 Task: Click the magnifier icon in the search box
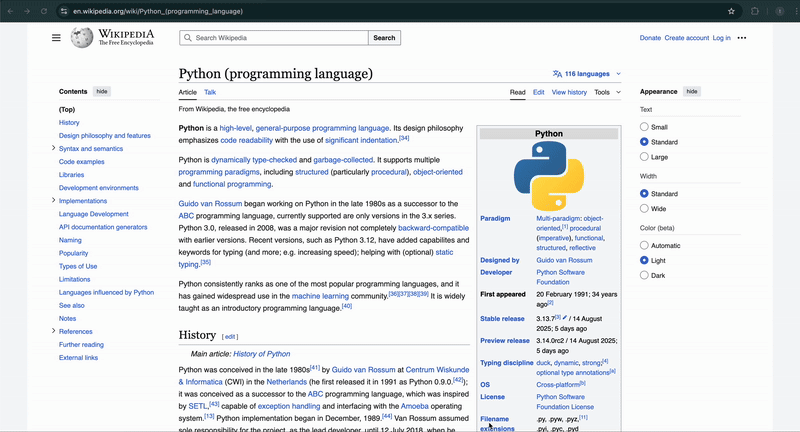[188, 38]
